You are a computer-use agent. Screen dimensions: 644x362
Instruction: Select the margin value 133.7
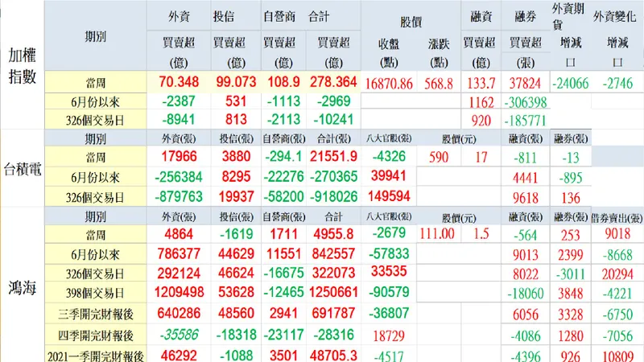pos(481,84)
